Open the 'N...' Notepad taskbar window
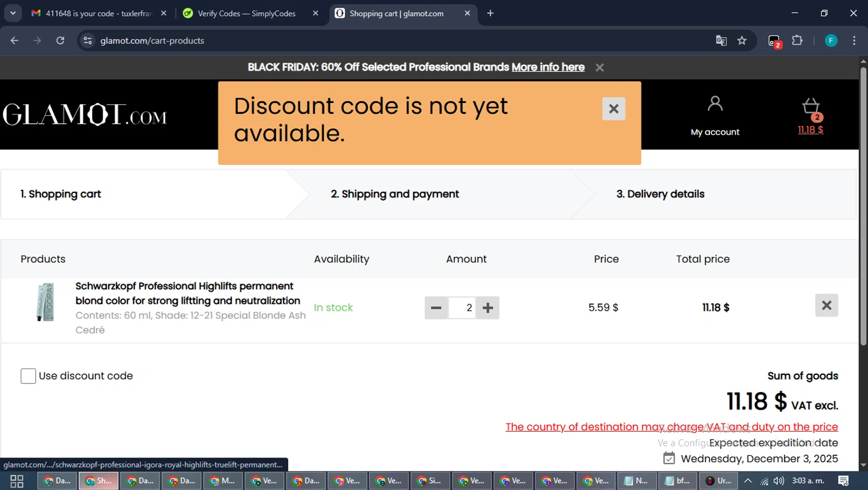 tap(637, 481)
